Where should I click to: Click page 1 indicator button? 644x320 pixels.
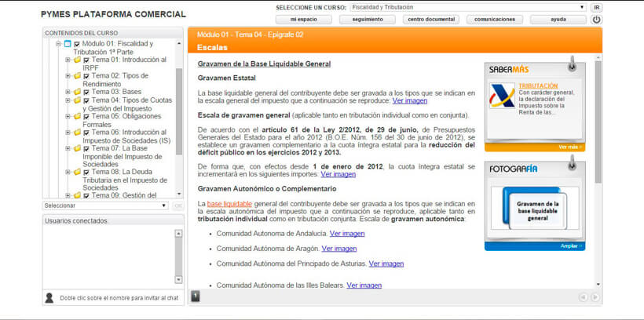(196, 296)
